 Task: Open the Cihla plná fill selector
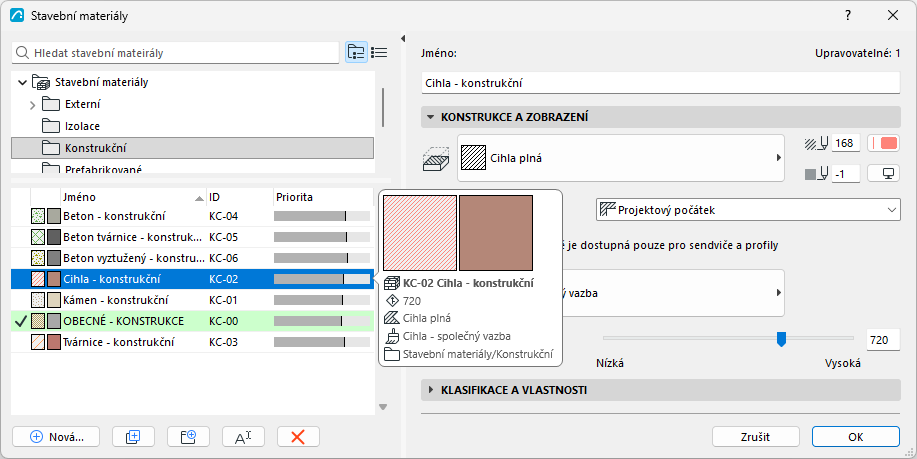[x=620, y=158]
